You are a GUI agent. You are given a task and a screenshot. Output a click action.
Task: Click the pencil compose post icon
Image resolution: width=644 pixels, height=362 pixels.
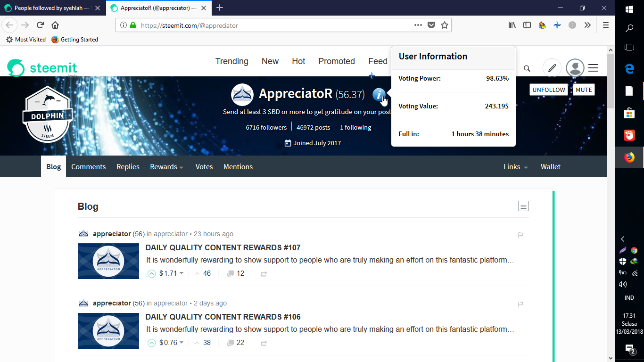coord(552,68)
